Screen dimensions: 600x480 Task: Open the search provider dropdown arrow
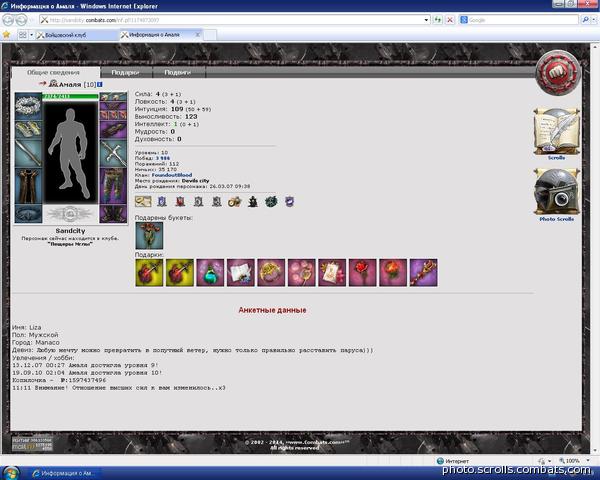coord(594,20)
